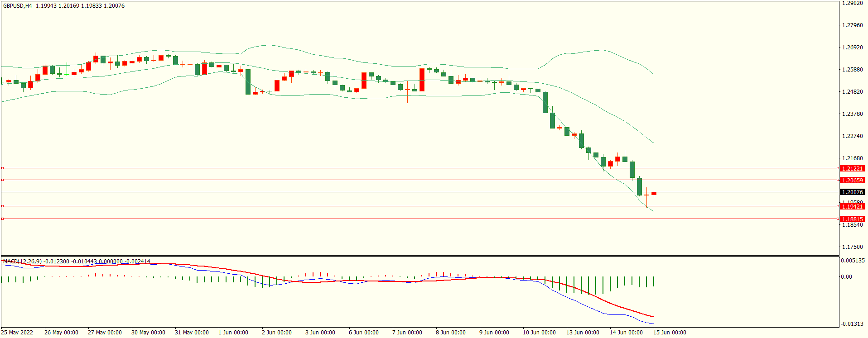
Task: Click the 0.00 MACD scale value
Action: (846, 277)
